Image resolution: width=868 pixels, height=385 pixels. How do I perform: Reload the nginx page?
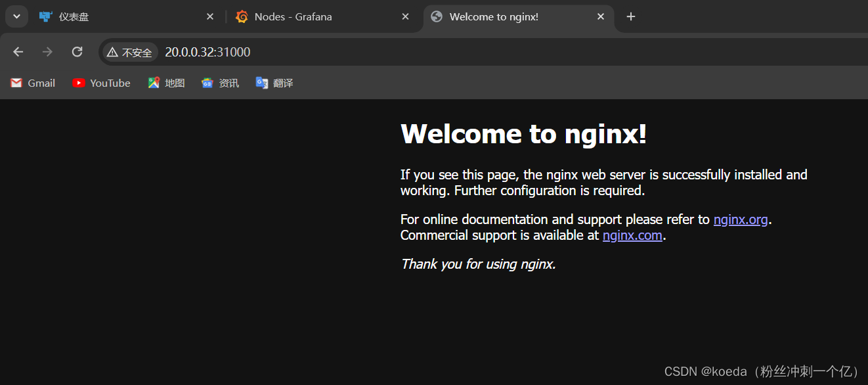pyautogui.click(x=77, y=52)
